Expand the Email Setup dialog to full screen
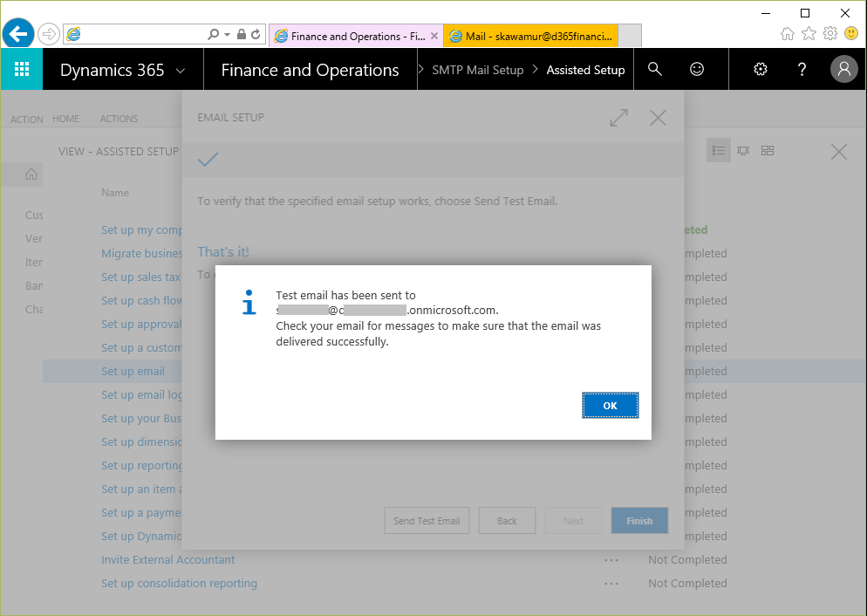867x616 pixels. [x=618, y=117]
